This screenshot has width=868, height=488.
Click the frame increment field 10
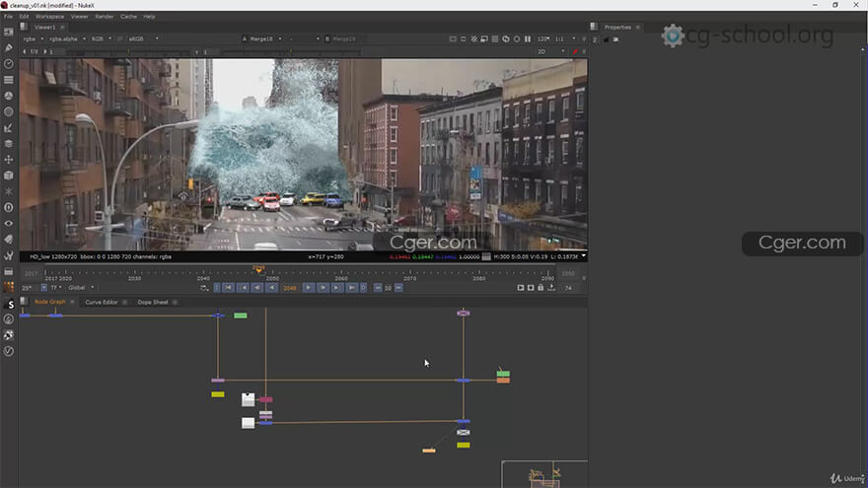coord(388,288)
